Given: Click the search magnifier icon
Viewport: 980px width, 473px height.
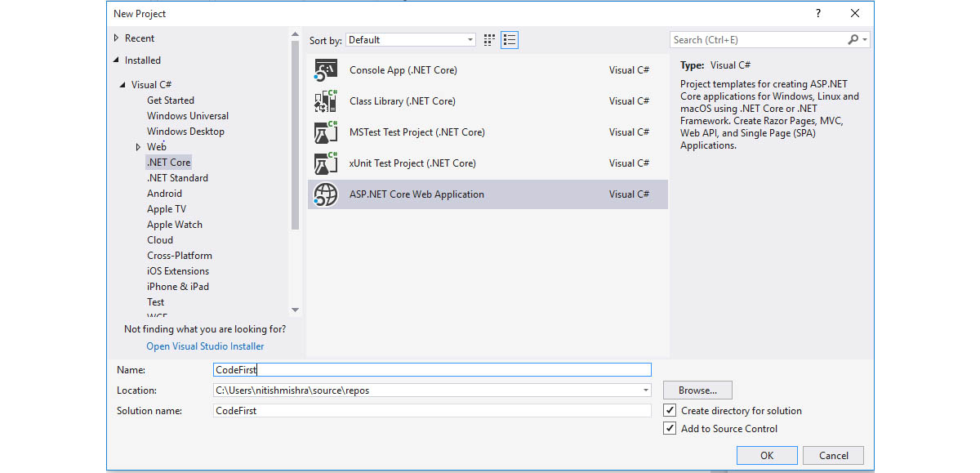Looking at the screenshot, I should [x=853, y=40].
